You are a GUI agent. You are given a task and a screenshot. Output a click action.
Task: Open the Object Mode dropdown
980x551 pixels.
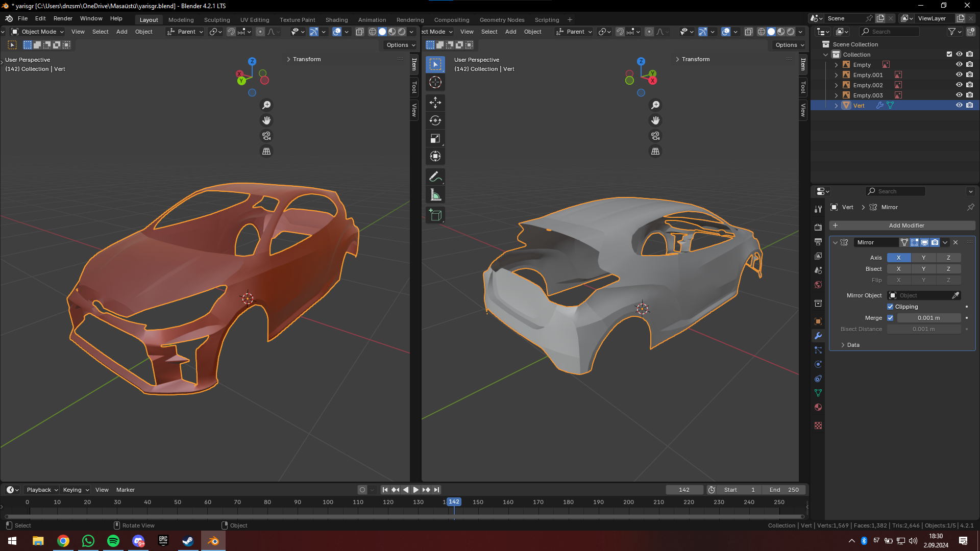(x=38, y=32)
